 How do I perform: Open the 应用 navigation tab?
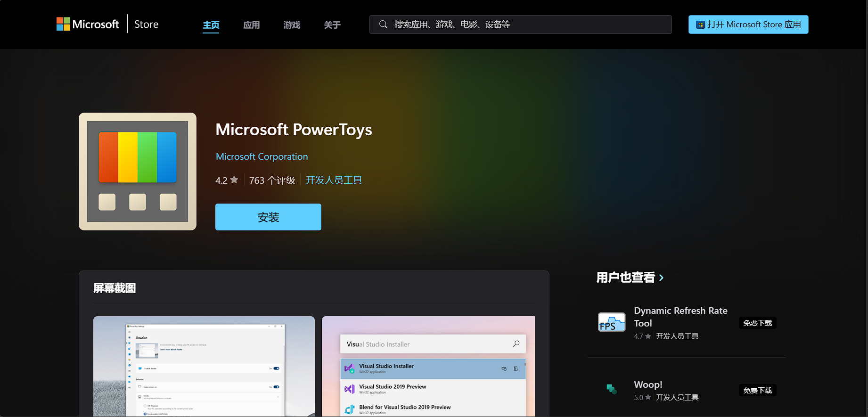pos(252,25)
